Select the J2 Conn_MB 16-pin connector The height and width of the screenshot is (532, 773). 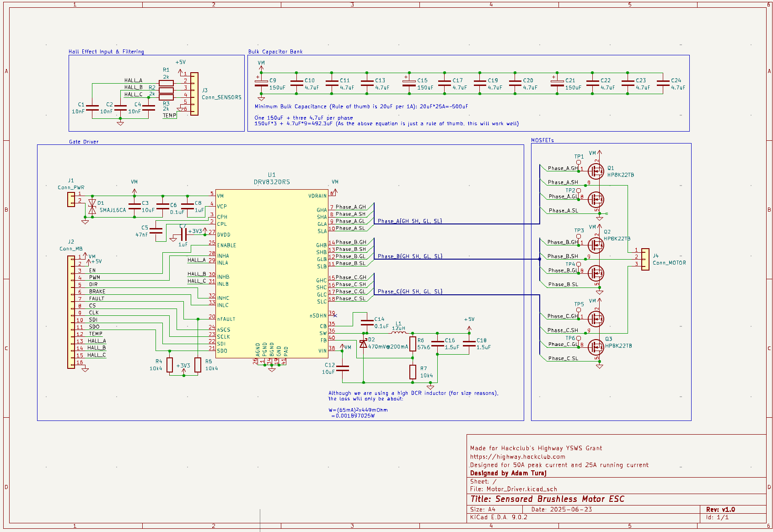[x=71, y=312]
